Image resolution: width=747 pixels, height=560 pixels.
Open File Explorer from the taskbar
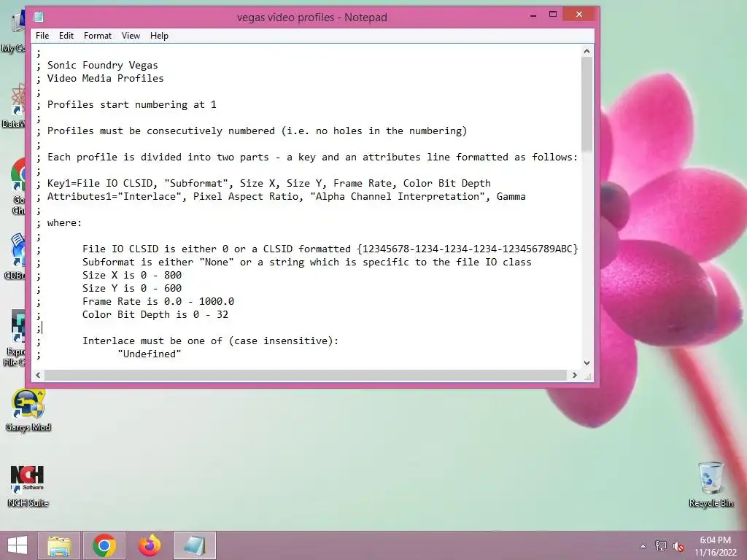pyautogui.click(x=59, y=545)
